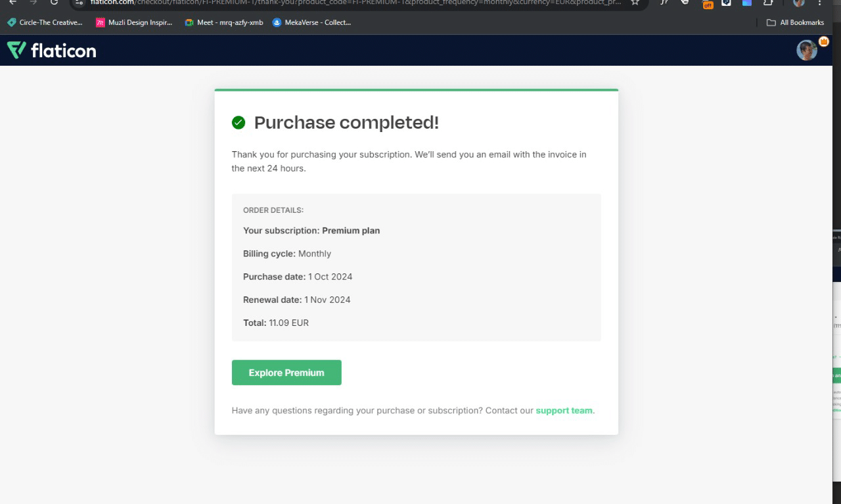Follow the support team link
This screenshot has height=504, width=841.
564,411
